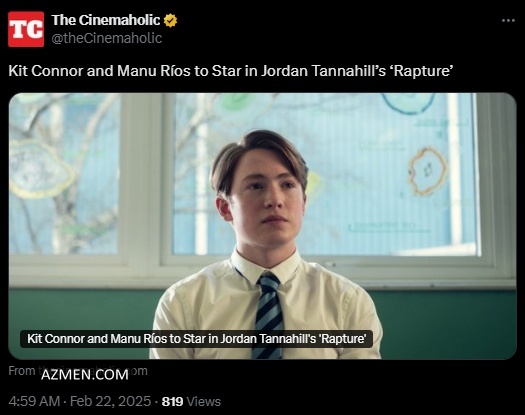Viewport: 525px width, 415px height.
Task: Click the striped tie in the photo
Action: point(269,315)
